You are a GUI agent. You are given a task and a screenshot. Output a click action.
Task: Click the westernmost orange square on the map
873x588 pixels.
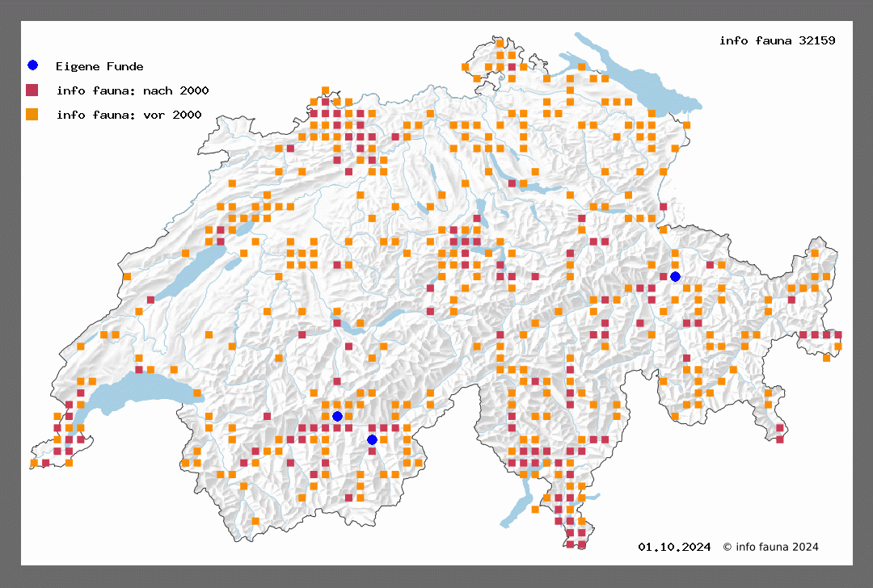[34, 463]
